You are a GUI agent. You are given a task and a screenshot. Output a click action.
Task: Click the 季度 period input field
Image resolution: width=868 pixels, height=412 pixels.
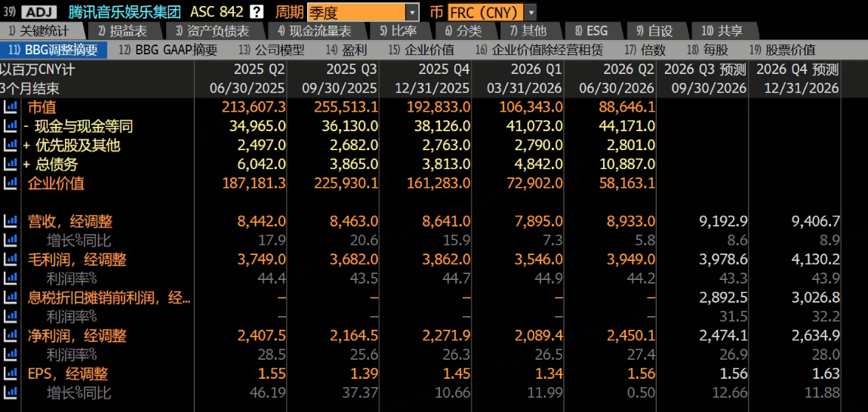pos(356,11)
